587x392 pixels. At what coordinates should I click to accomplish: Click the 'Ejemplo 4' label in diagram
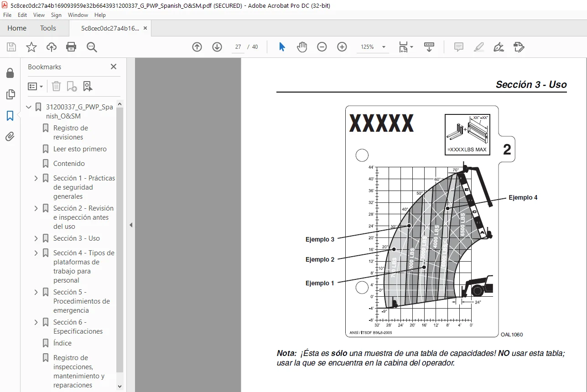coord(523,197)
